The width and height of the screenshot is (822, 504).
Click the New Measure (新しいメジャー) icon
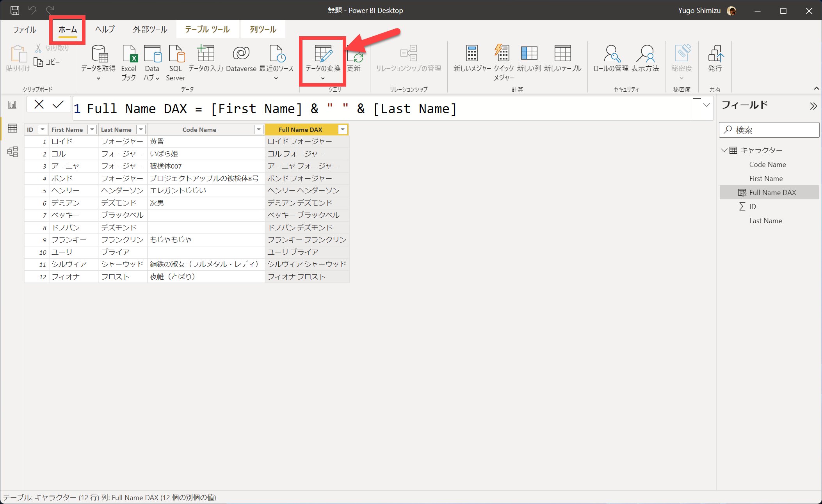point(472,54)
